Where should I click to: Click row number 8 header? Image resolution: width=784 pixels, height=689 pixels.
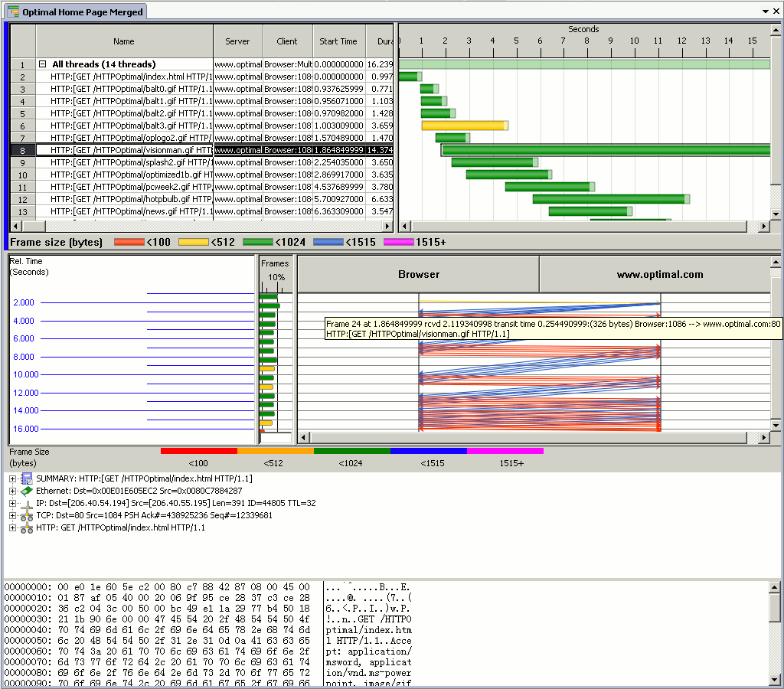[22, 150]
